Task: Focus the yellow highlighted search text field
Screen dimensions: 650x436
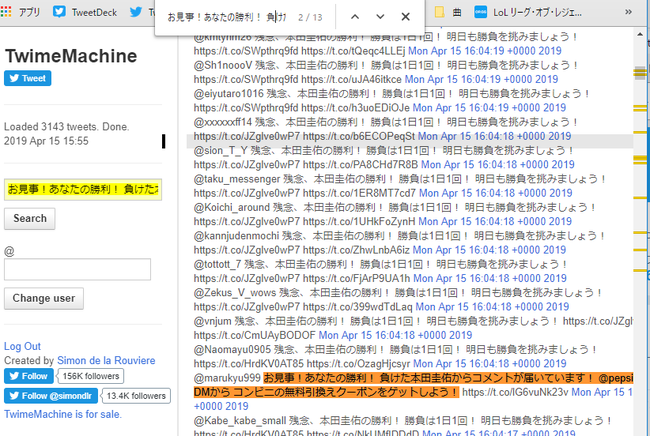Action: pos(83,190)
